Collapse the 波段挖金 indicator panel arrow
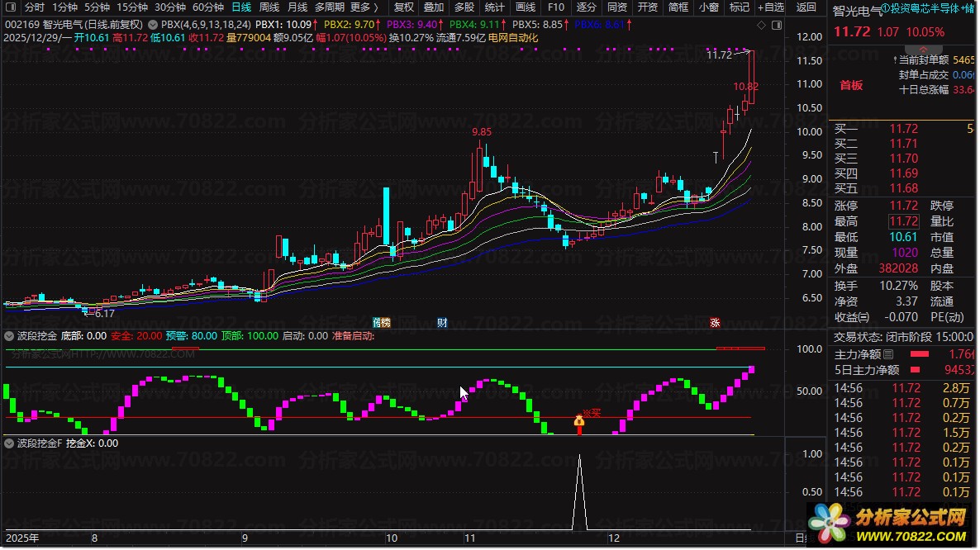The width and height of the screenshot is (980, 550). point(9,336)
